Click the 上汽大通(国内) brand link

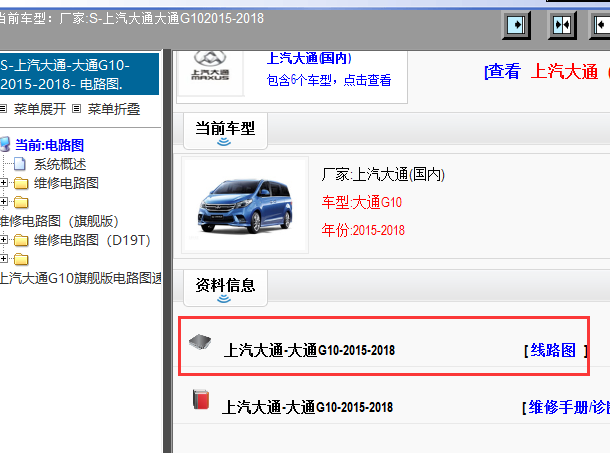pos(309,58)
